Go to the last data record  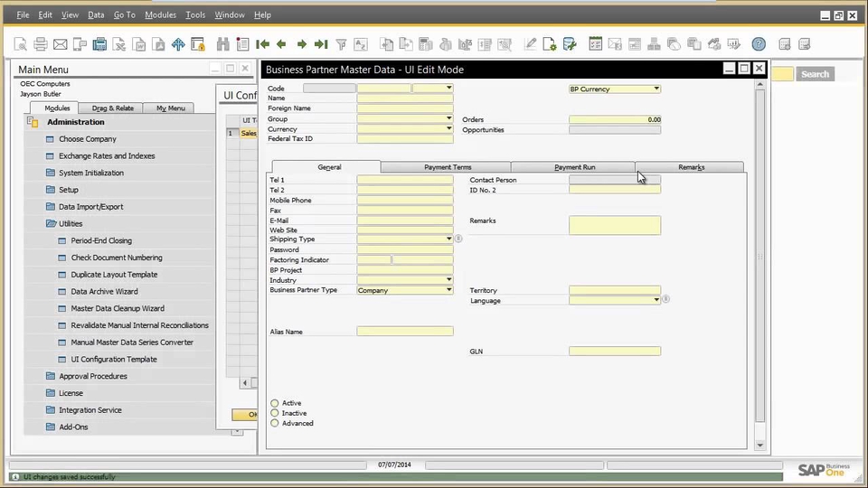pos(322,43)
